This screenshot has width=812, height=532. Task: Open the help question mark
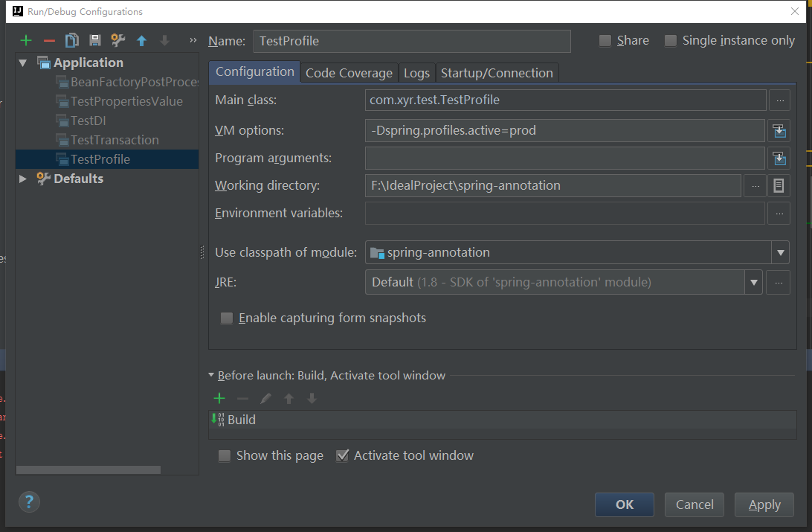pos(29,501)
